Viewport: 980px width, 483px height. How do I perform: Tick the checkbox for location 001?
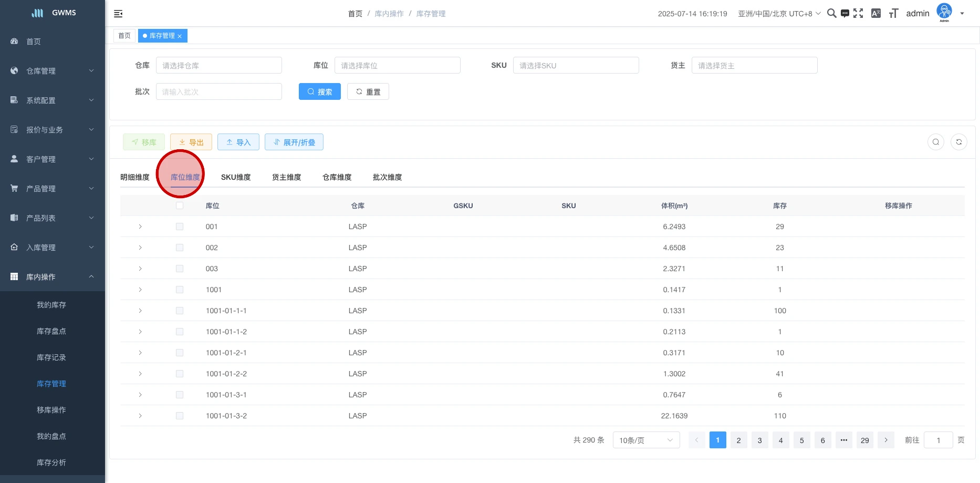click(x=180, y=227)
